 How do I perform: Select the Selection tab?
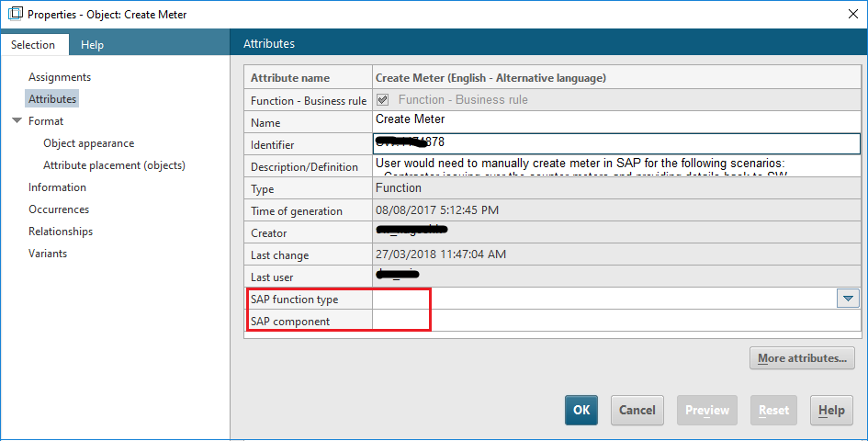(x=33, y=44)
